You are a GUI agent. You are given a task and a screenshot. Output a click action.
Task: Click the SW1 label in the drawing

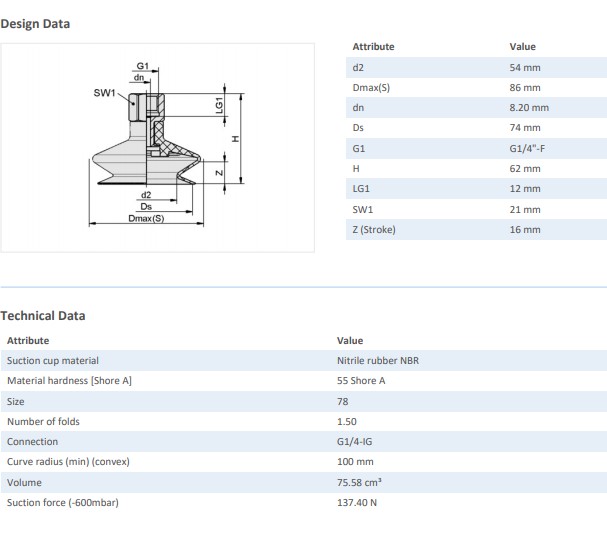(x=104, y=92)
